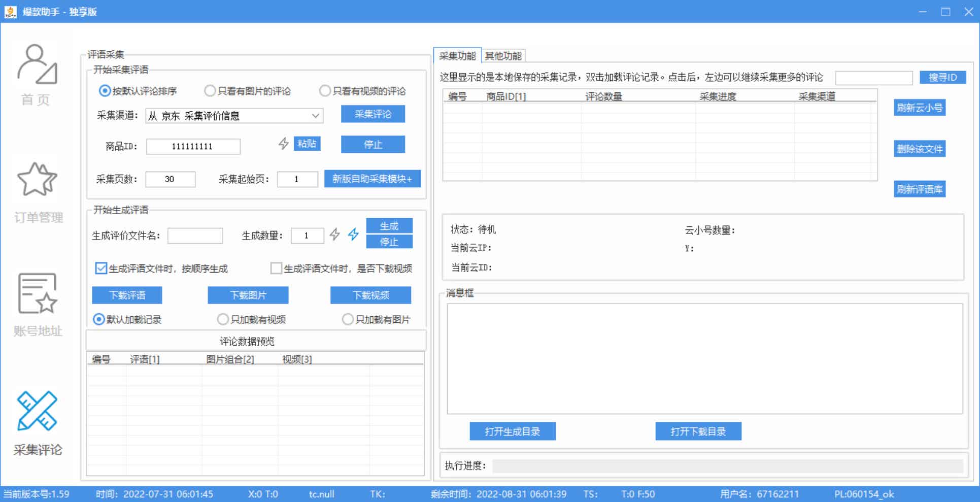980x502 pixels.
Task: Open the 首页 home sidebar icon
Action: (x=37, y=65)
